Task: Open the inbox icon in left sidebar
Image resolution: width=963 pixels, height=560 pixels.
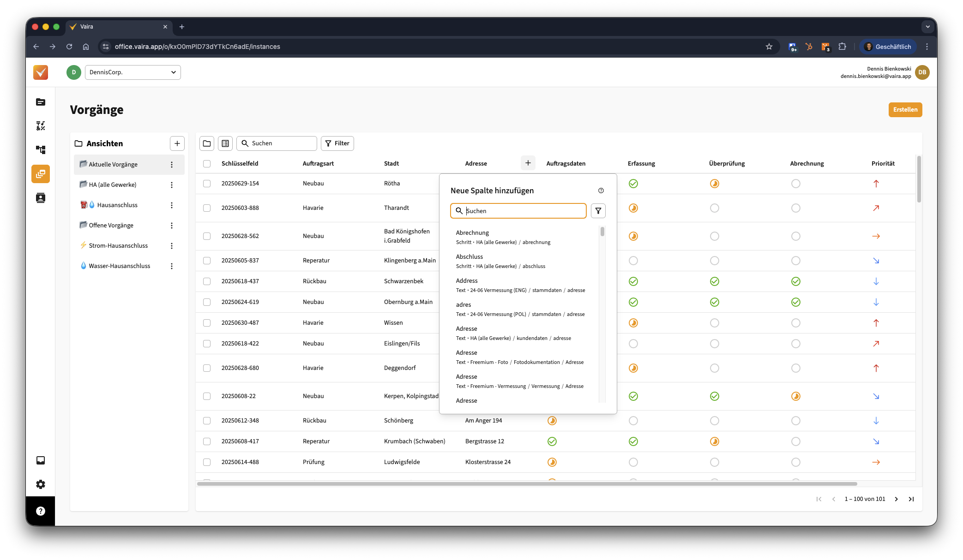Action: 41,460
